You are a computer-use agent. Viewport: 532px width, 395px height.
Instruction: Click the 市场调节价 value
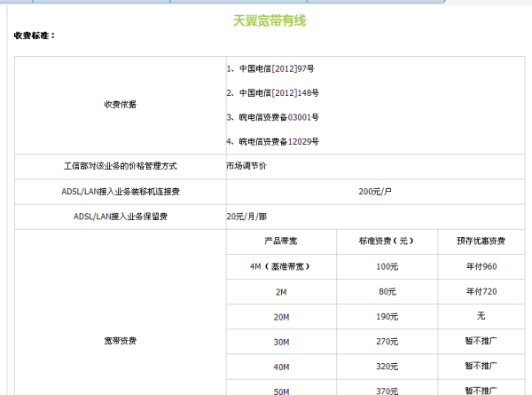coord(246,166)
